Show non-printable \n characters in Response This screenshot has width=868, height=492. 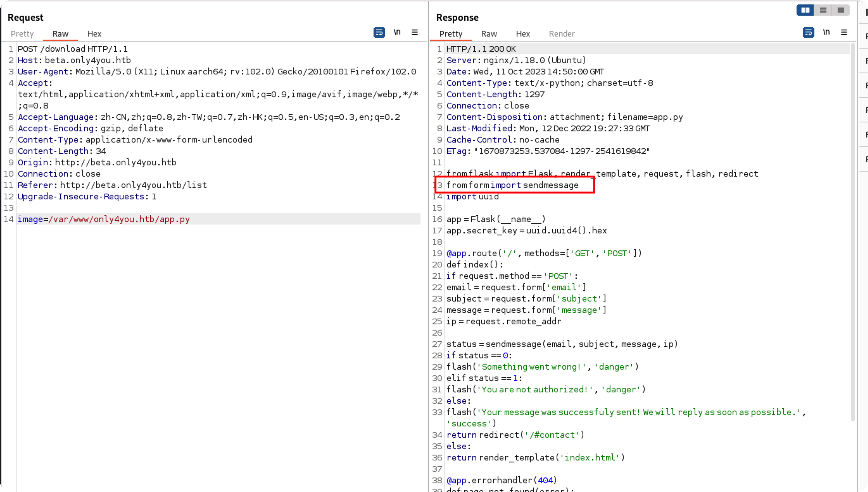click(826, 32)
